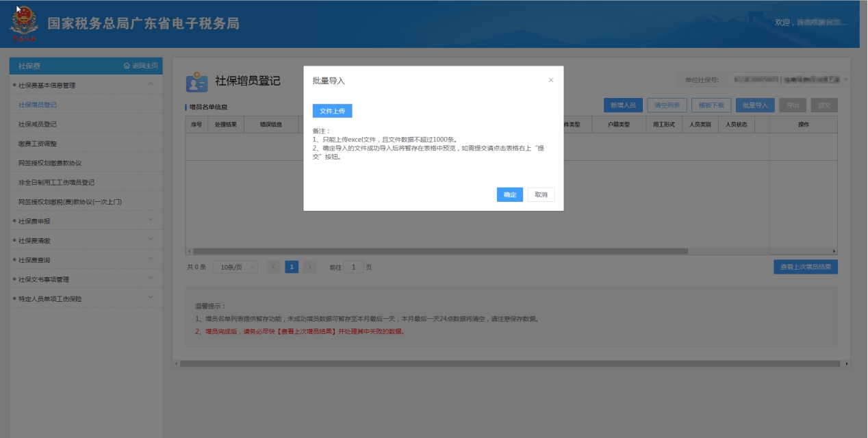
Task: Open the 单位社保号 dropdown
Action: tap(787, 80)
